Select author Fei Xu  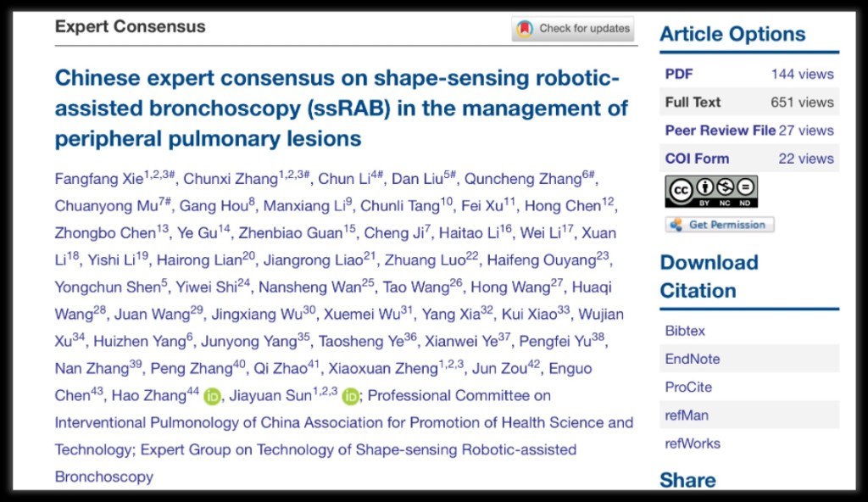point(482,206)
